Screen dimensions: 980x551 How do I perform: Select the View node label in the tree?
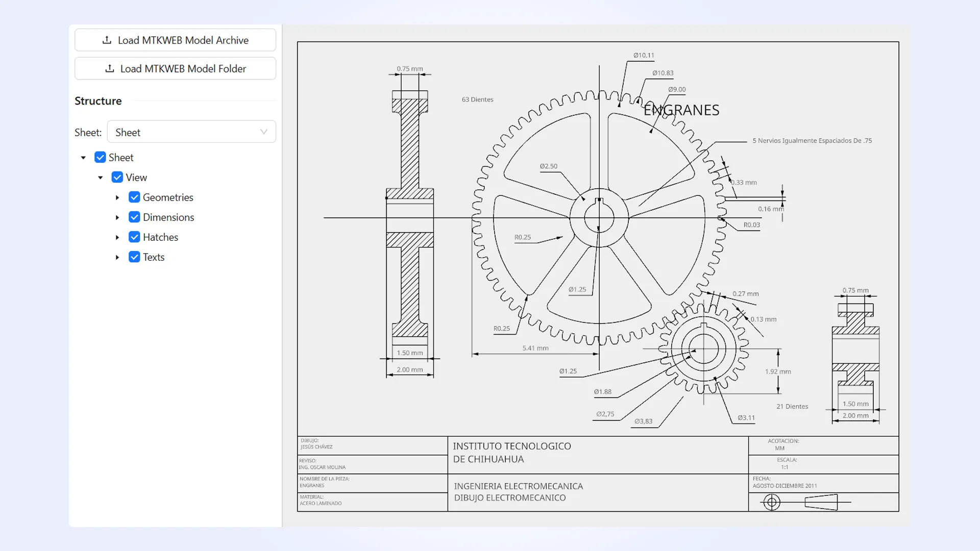click(136, 177)
